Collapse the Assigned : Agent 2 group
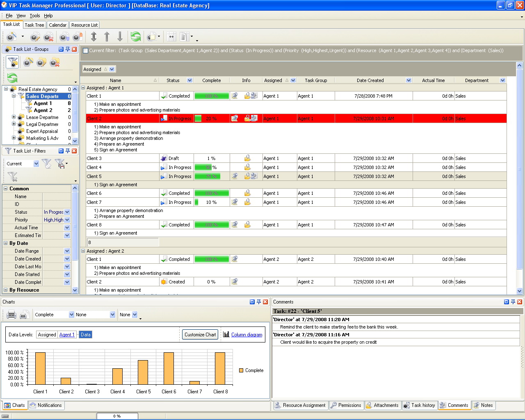Screen dimensions: 525x420 click(x=83, y=251)
